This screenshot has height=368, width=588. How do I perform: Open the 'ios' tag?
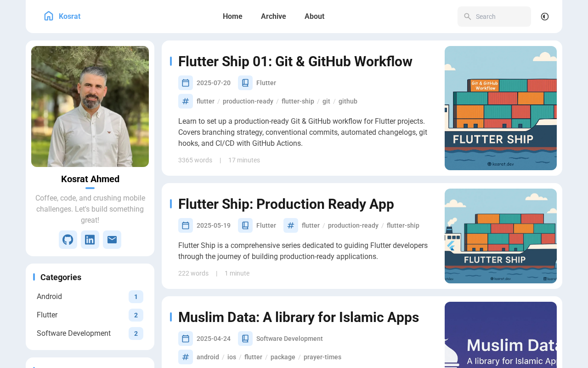[x=232, y=357]
